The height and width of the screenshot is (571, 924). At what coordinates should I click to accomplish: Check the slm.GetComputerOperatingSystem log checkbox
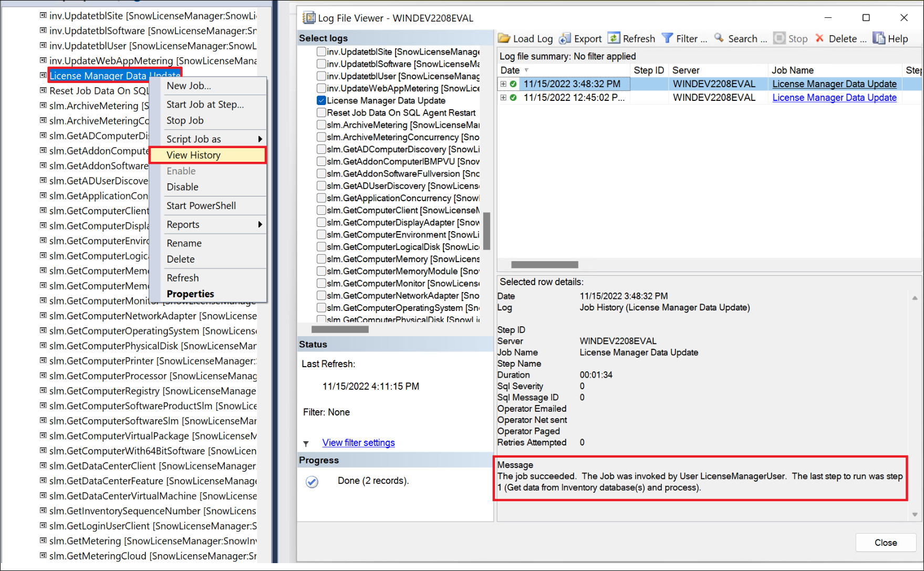[321, 307]
